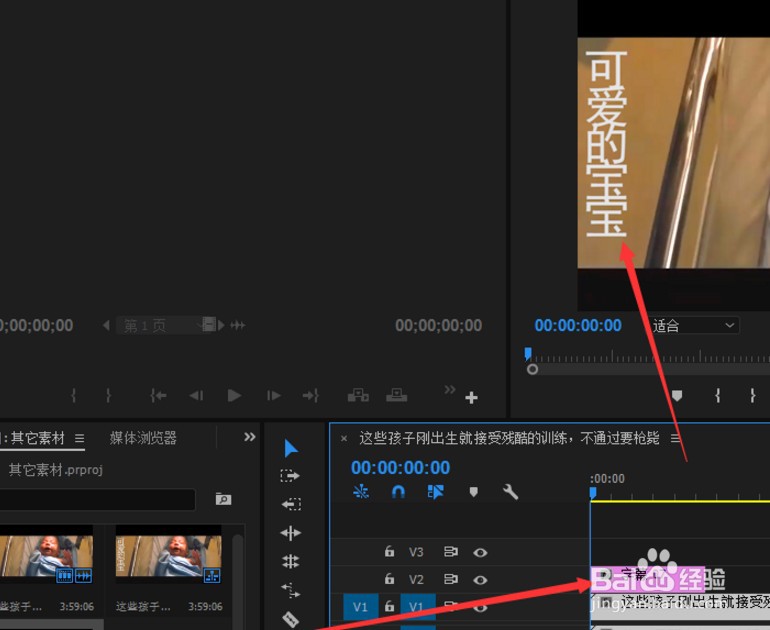Play the source monitor clip
The height and width of the screenshot is (630, 770).
(x=234, y=395)
